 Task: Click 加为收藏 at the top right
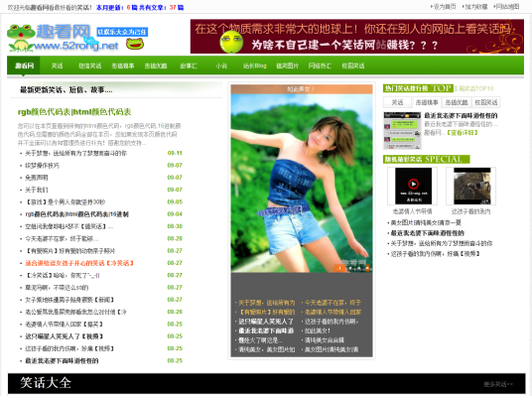coord(475,6)
